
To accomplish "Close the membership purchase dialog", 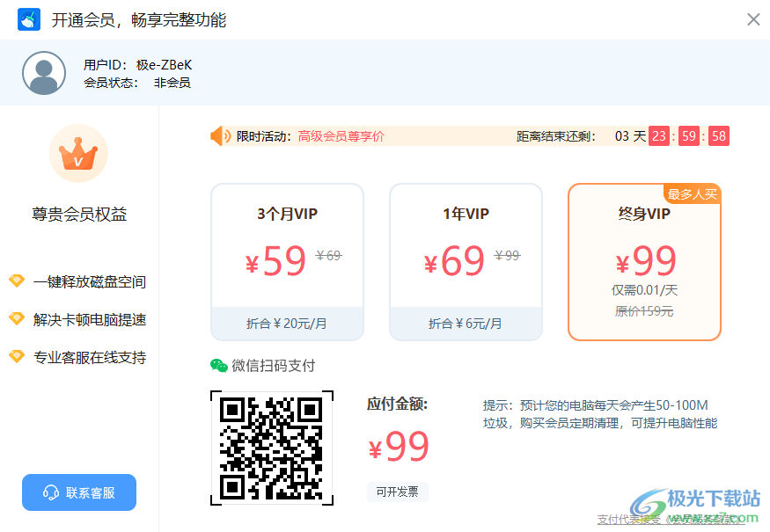I will click(x=753, y=19).
